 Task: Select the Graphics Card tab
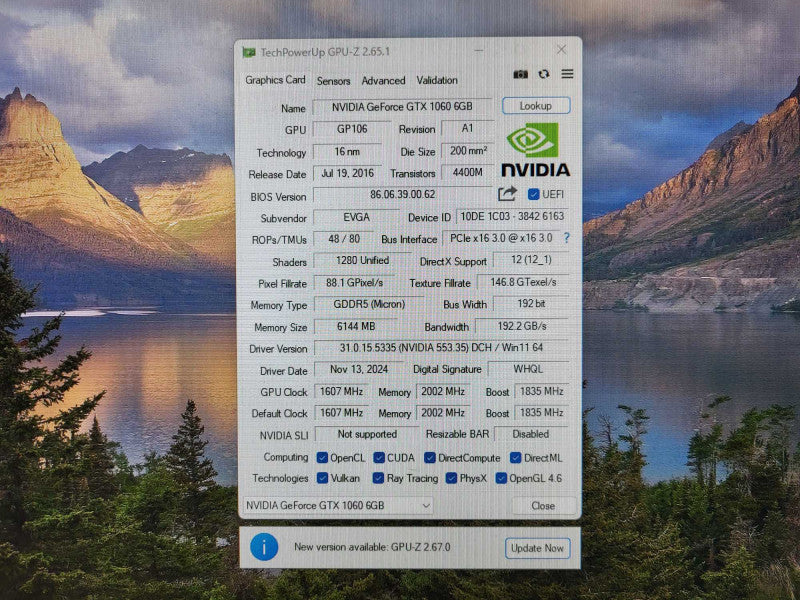tap(275, 80)
